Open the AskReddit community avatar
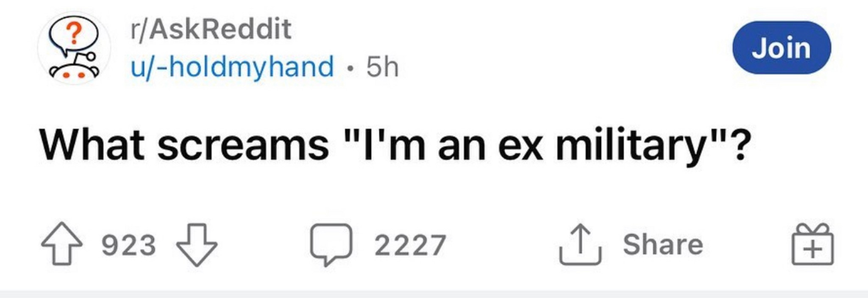 pyautogui.click(x=74, y=48)
